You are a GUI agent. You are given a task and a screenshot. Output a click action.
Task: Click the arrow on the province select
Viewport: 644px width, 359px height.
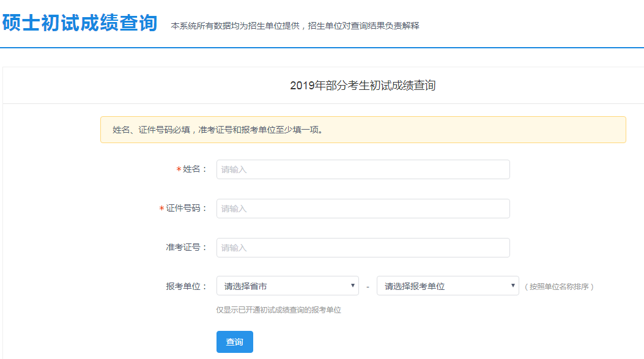[353, 286]
